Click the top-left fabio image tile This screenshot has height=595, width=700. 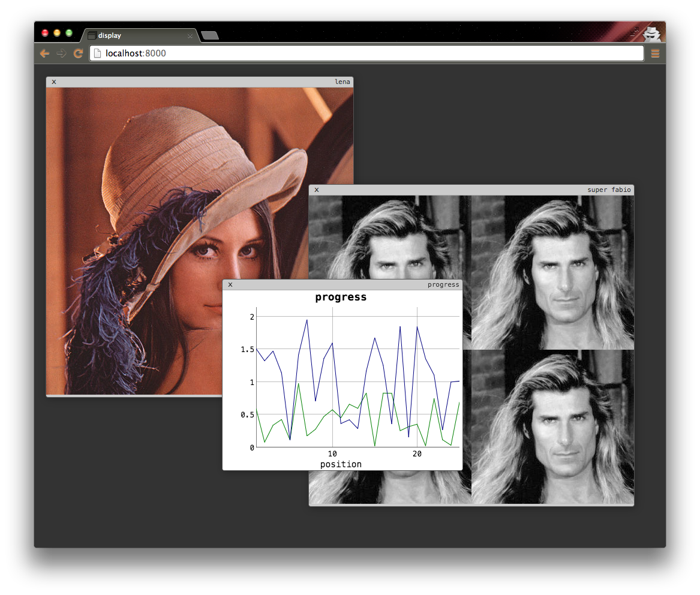pos(390,237)
